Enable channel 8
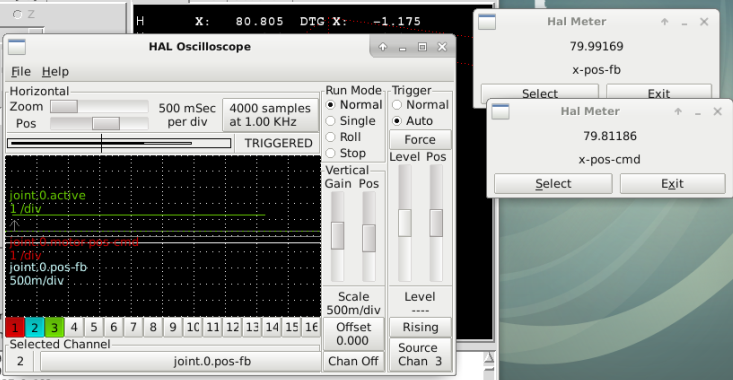 153,327
